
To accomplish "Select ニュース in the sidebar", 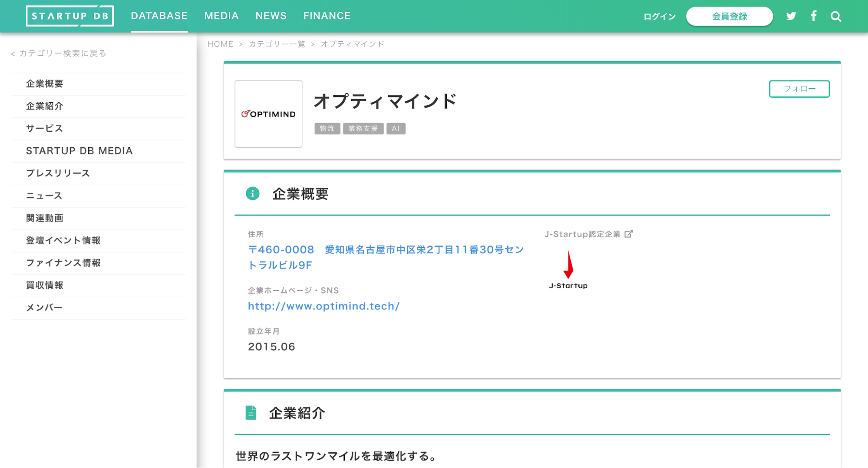I will (x=98, y=196).
